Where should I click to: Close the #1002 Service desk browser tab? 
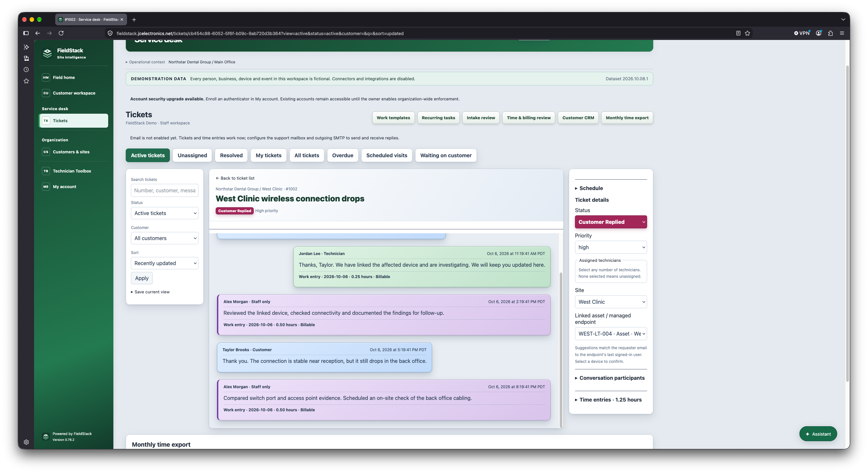click(x=122, y=19)
